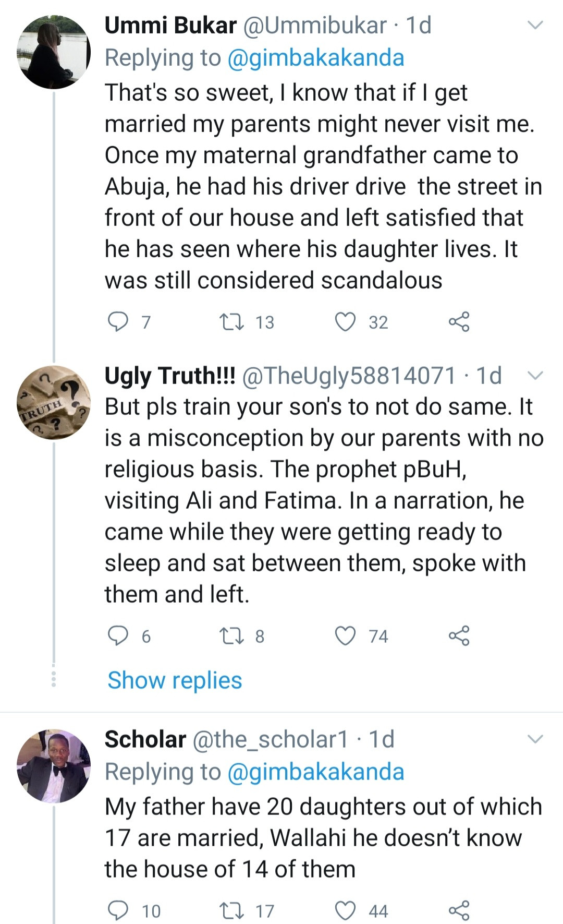The image size is (563, 924).
Task: Retweet Ugly Truth's tweet
Action: (231, 636)
